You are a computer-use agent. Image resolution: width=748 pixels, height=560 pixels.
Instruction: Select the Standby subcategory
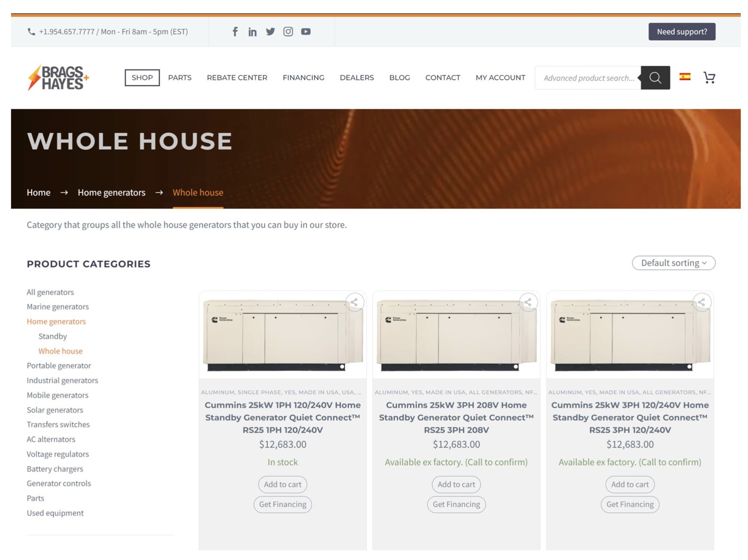(x=53, y=336)
